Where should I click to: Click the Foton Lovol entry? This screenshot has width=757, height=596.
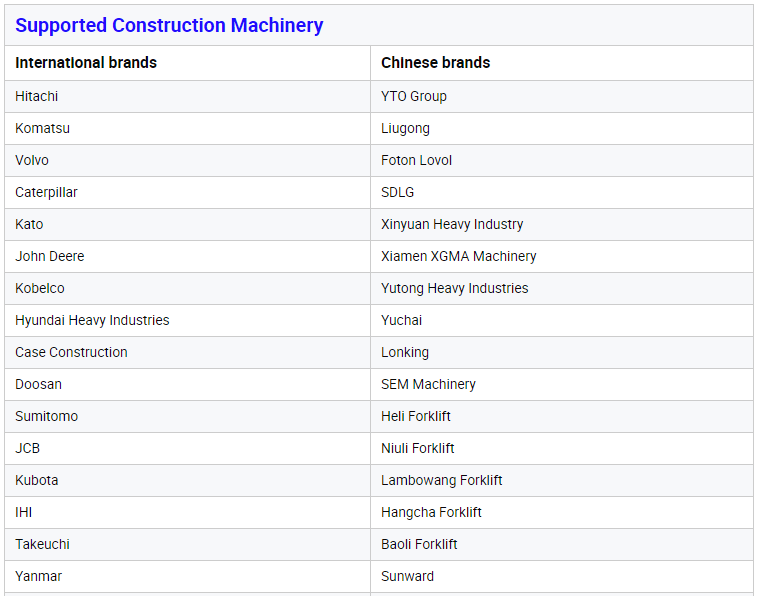tap(416, 160)
